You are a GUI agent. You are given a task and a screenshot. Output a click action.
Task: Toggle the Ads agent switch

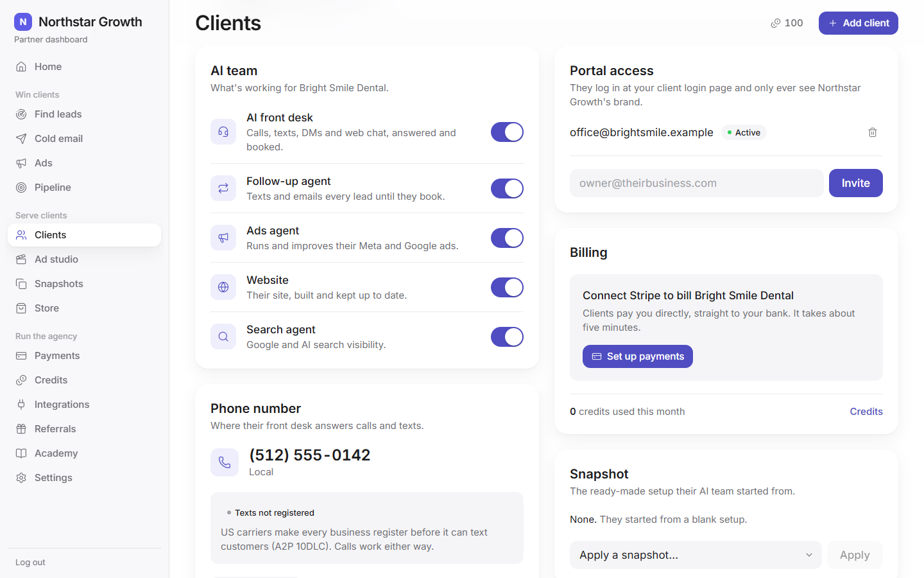(x=507, y=238)
